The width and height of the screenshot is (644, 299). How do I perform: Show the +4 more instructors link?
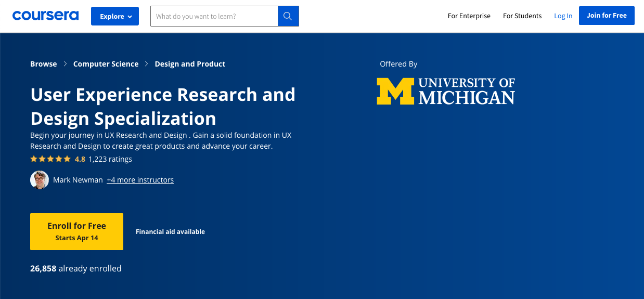(140, 180)
